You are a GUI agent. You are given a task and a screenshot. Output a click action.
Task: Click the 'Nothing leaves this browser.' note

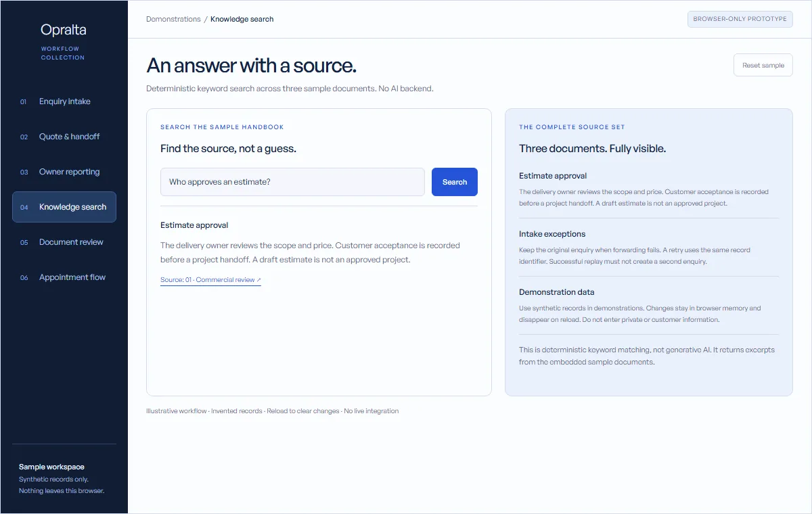pos(62,490)
